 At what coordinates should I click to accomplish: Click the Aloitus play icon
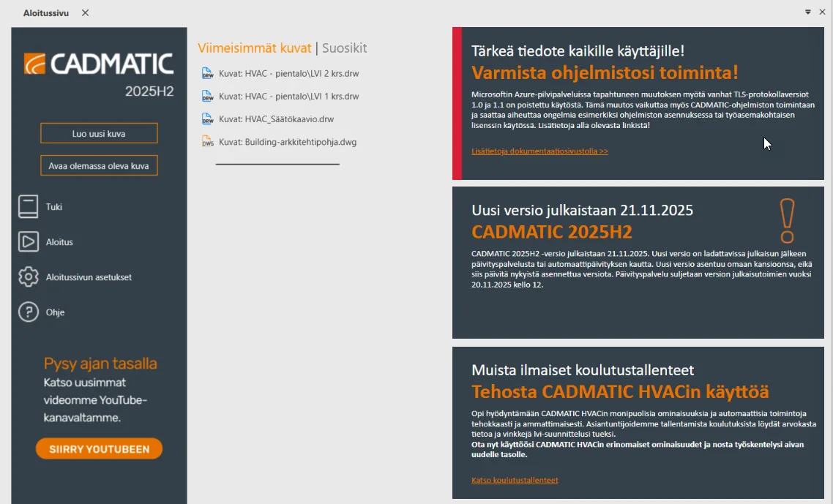(28, 242)
